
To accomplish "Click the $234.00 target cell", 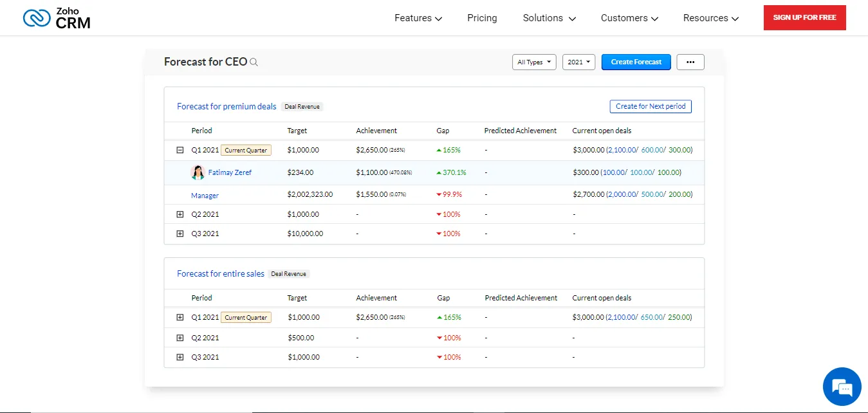I will pos(300,172).
